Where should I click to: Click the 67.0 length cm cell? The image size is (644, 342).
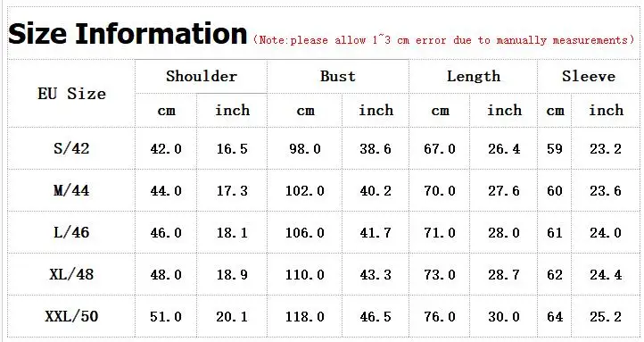tap(440, 148)
